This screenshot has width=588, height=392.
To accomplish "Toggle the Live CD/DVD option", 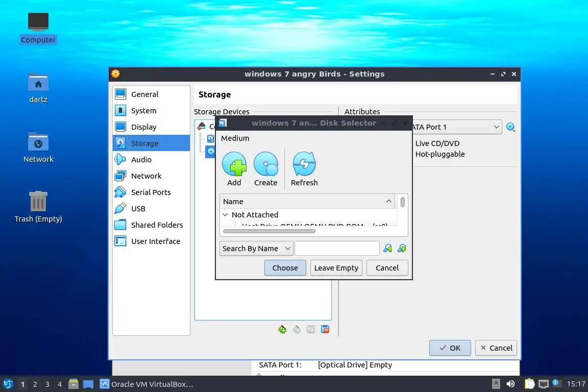I will pos(437,143).
